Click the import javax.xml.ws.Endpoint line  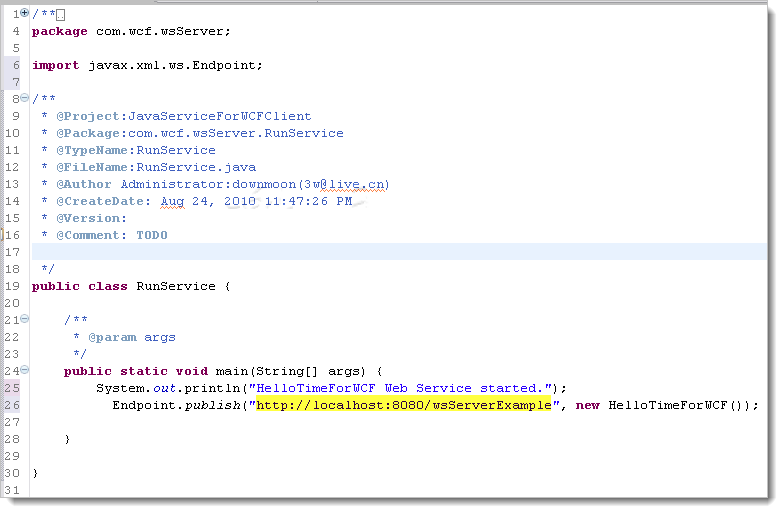pos(147,65)
